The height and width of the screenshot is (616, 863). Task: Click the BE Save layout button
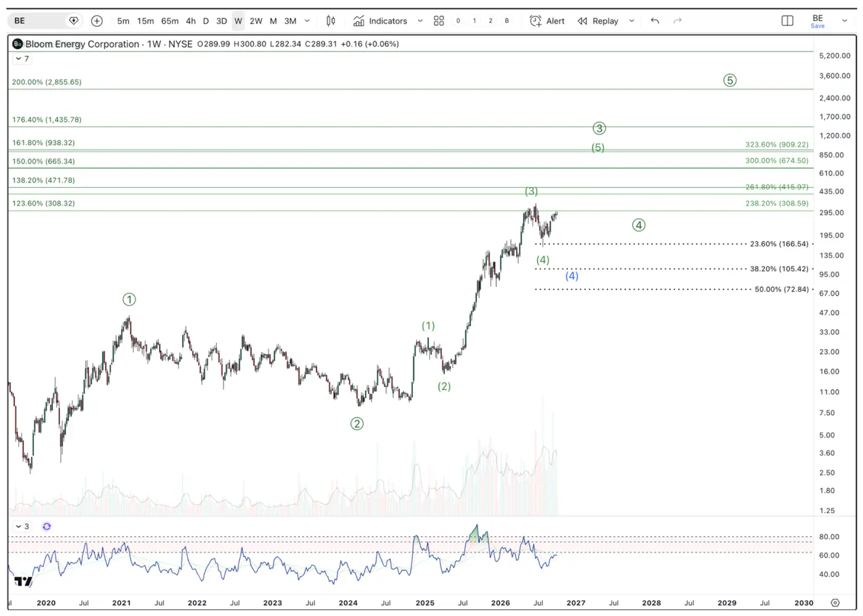818,21
